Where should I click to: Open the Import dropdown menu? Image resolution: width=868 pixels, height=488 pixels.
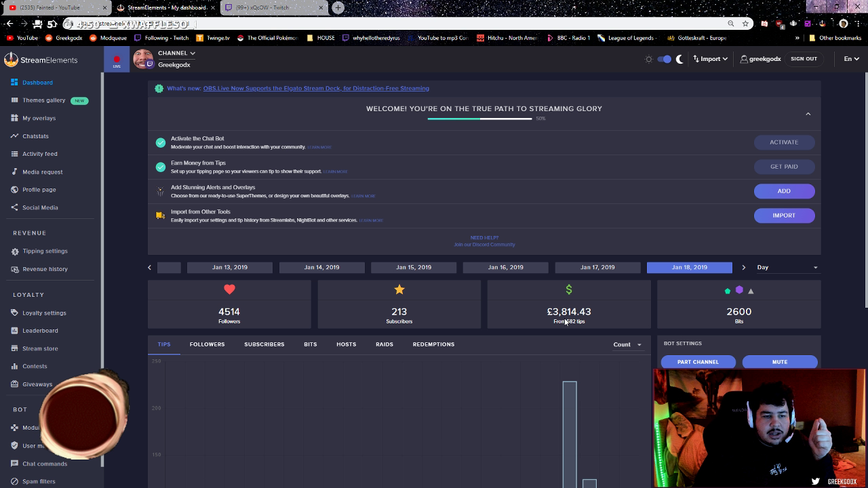(710, 59)
